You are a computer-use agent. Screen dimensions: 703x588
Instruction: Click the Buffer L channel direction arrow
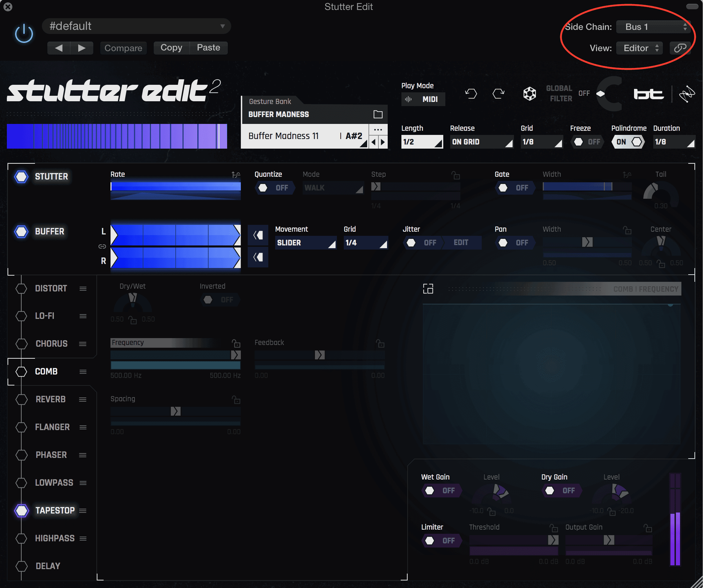pyautogui.click(x=258, y=235)
